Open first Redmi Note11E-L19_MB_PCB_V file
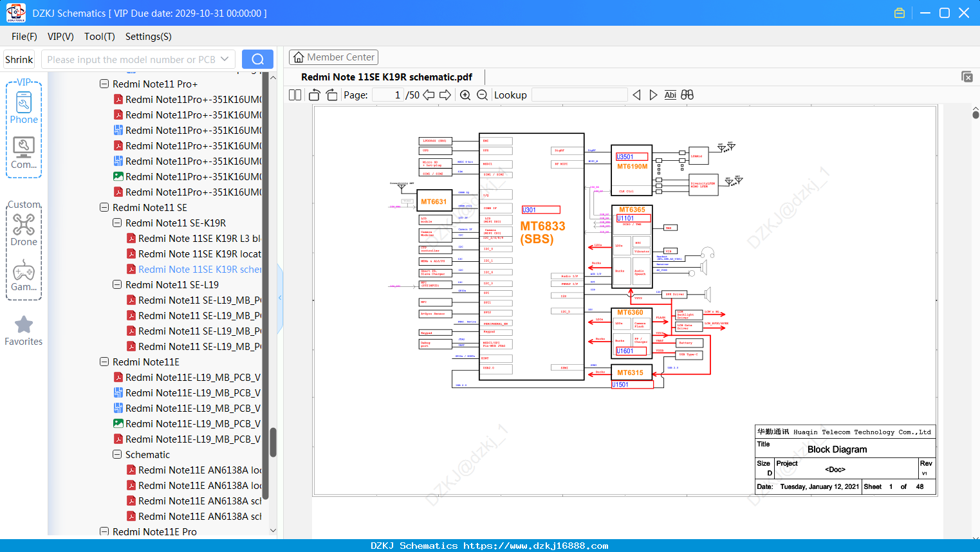Viewport: 980px width, 552px height. tap(187, 378)
